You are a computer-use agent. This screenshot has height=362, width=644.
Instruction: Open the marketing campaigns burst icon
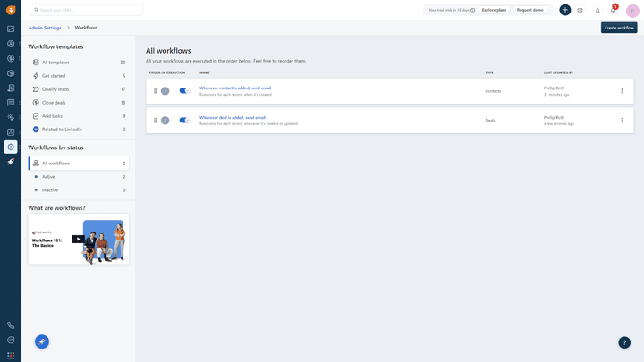[x=11, y=117]
